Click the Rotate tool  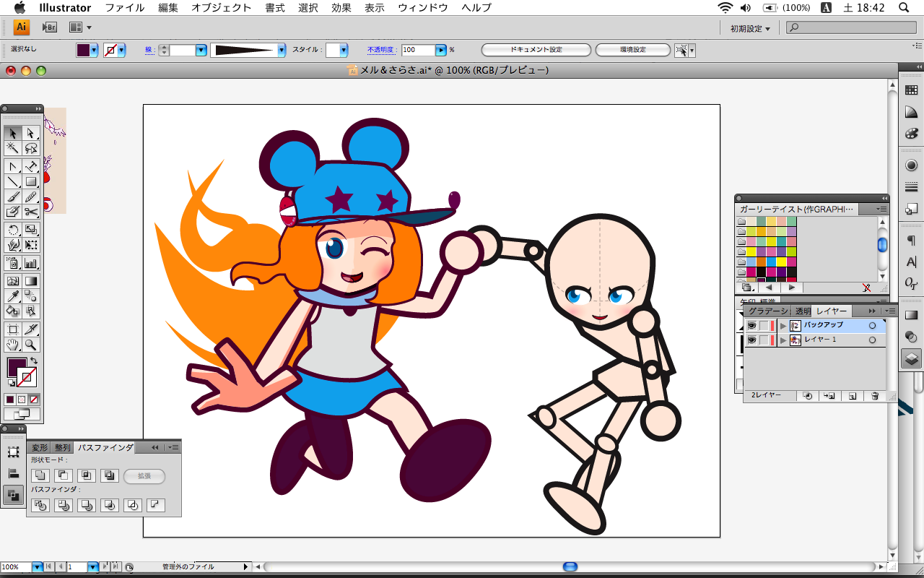pos(12,230)
